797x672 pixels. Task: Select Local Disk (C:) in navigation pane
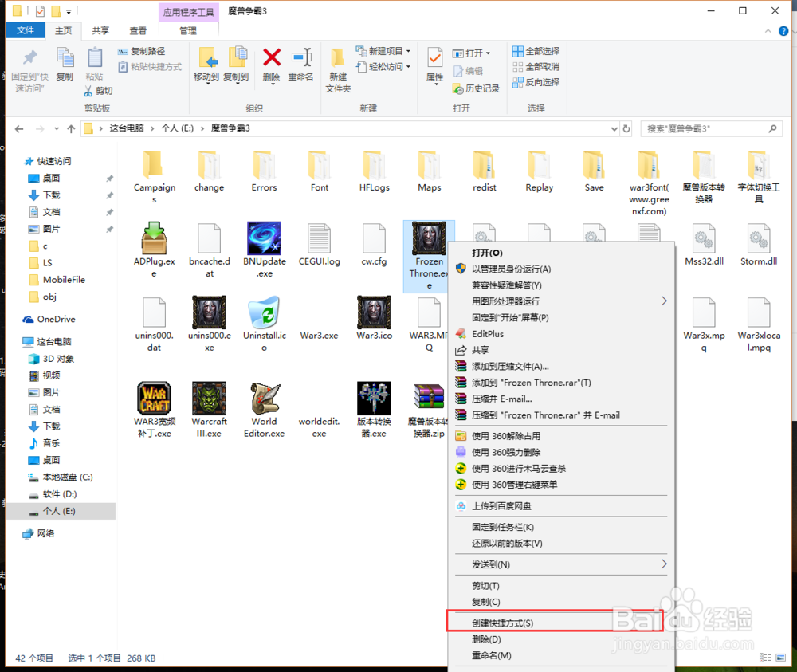pyautogui.click(x=61, y=477)
